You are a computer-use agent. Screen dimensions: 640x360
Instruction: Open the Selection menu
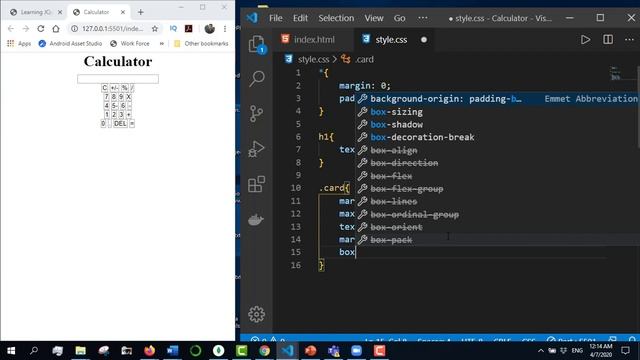(x=336, y=18)
